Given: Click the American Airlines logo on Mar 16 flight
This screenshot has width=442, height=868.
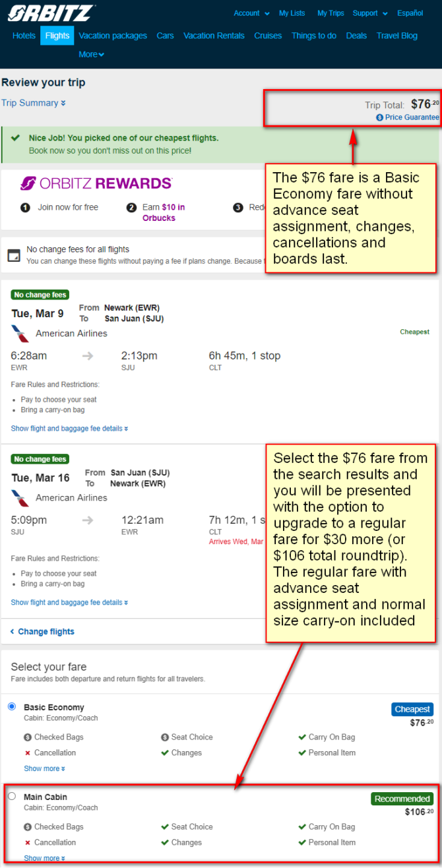Looking at the screenshot, I should [x=20, y=498].
